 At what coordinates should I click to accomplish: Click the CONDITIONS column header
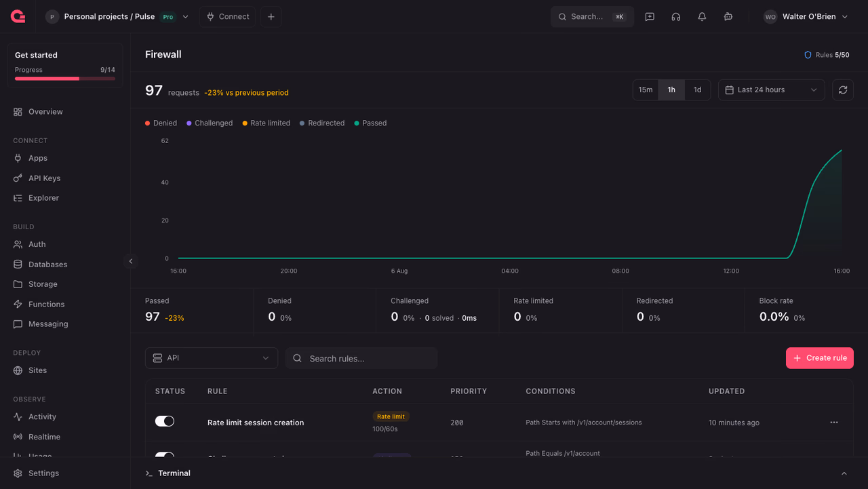(x=551, y=391)
